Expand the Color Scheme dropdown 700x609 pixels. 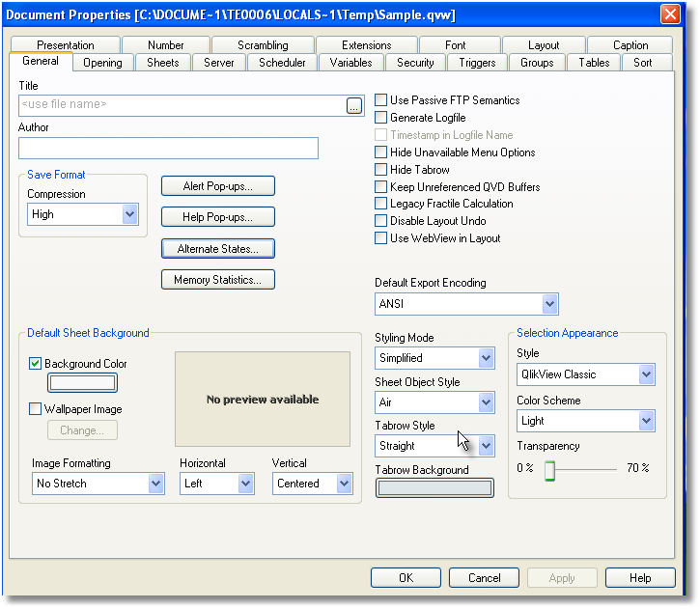pos(646,421)
